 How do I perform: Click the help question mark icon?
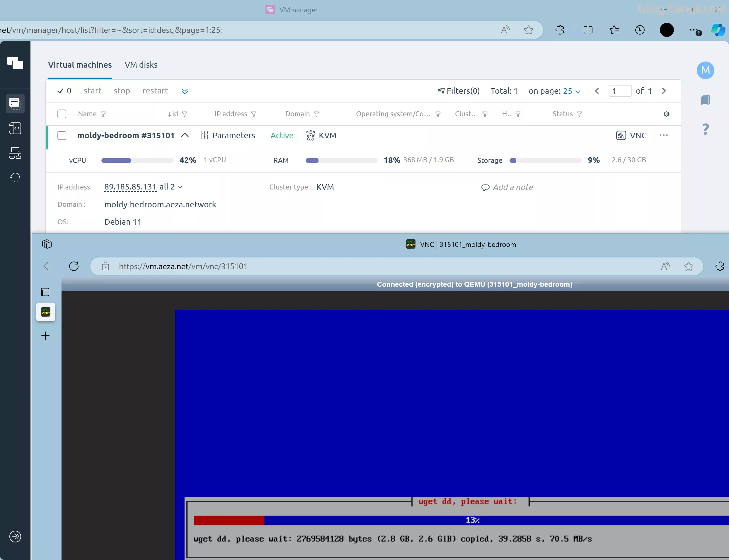coord(706,129)
